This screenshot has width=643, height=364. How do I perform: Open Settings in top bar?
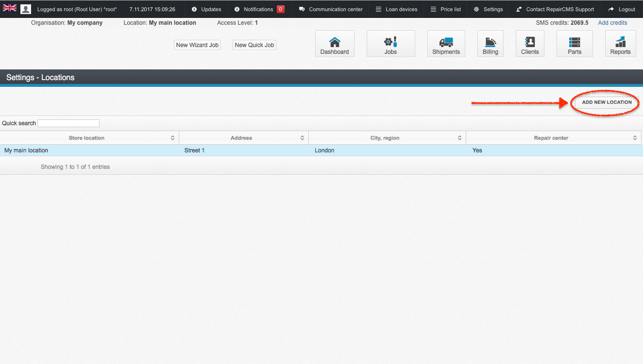coord(488,9)
